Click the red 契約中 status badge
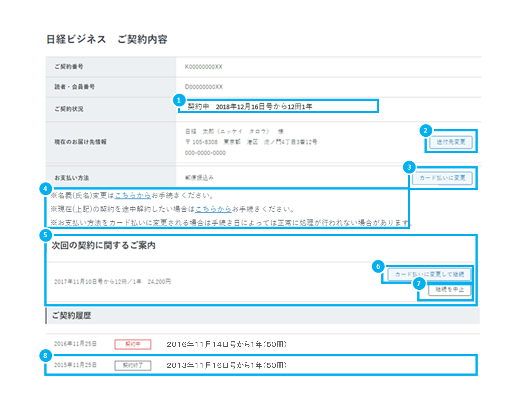Image resolution: width=532 pixels, height=399 pixels. tap(133, 344)
